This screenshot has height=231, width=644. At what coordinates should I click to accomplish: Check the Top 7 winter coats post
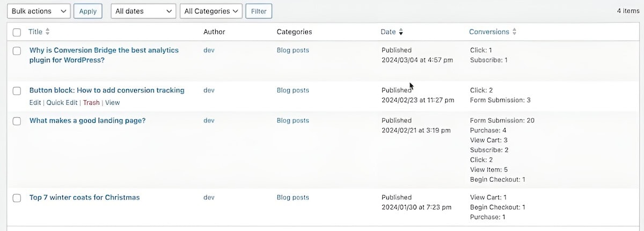tap(17, 198)
